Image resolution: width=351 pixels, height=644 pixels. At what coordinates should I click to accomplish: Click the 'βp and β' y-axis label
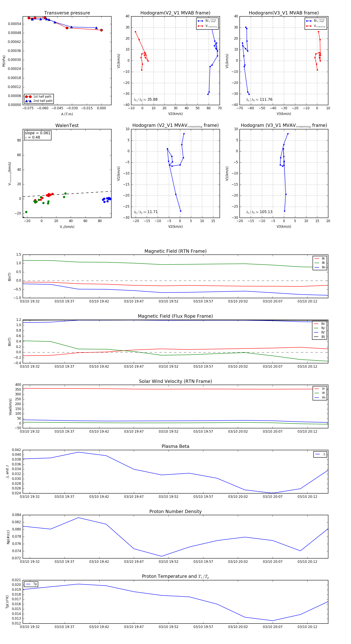(x=7, y=472)
